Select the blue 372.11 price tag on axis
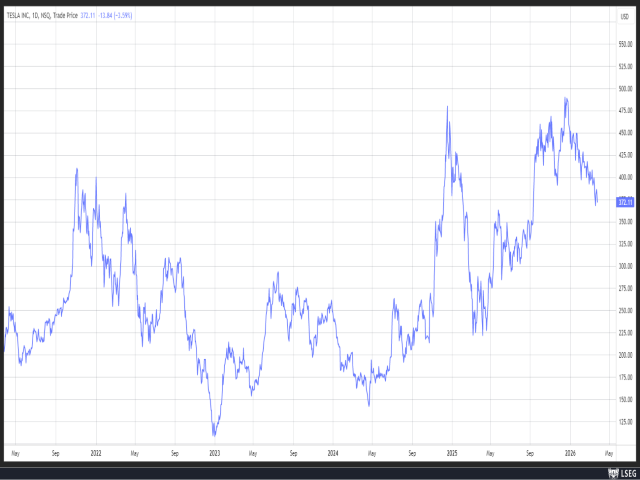The height and width of the screenshot is (480, 640). pyautogui.click(x=624, y=202)
